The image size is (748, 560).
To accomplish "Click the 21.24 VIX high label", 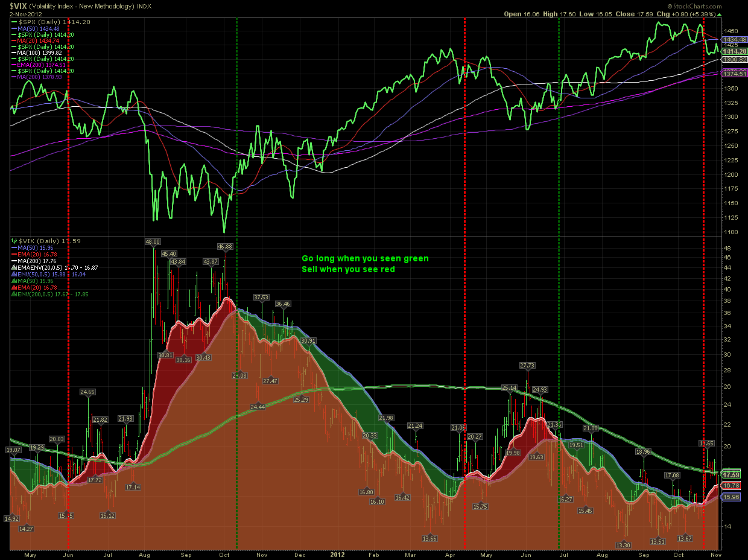I will (x=415, y=425).
